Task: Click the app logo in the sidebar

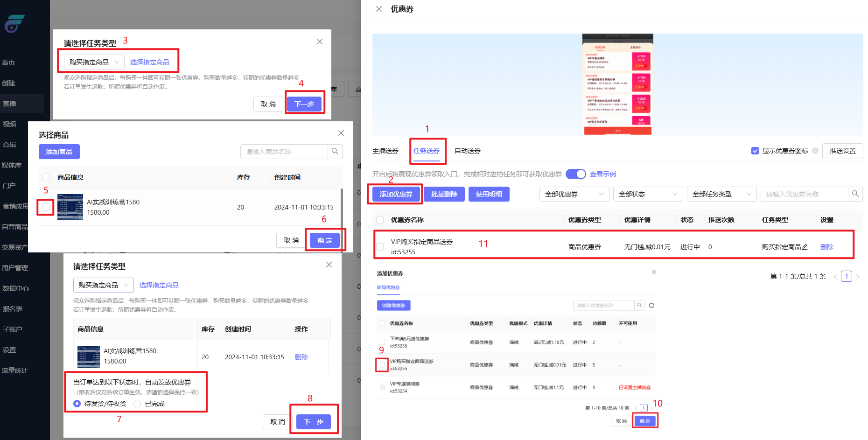Action: (x=14, y=23)
